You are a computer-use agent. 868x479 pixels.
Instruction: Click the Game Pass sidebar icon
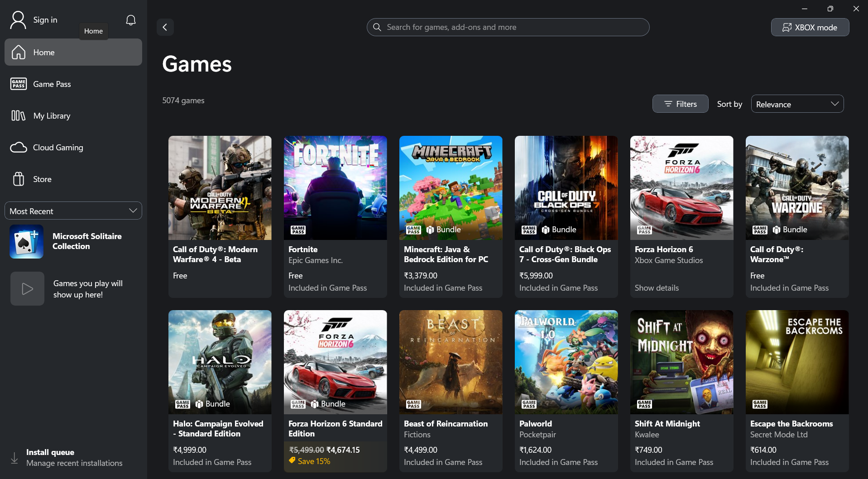(x=19, y=84)
